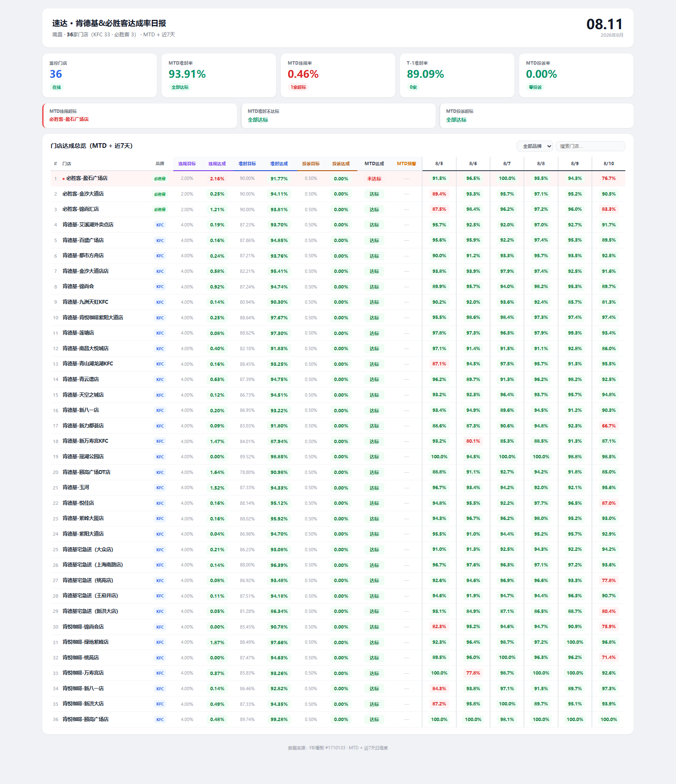Click the 数据来源 FBI看板 footer text

point(338,748)
